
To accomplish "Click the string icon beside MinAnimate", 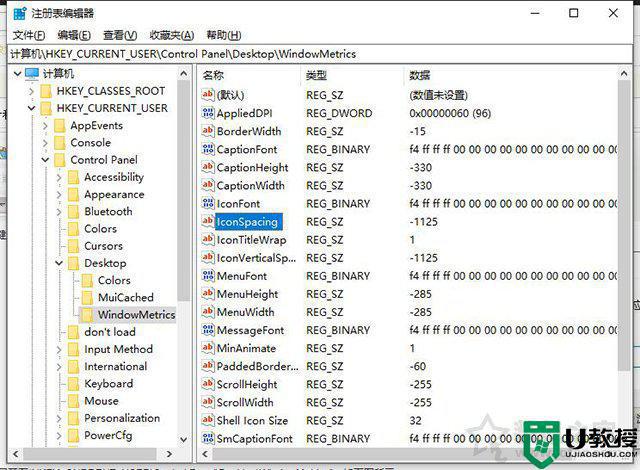I will (208, 348).
